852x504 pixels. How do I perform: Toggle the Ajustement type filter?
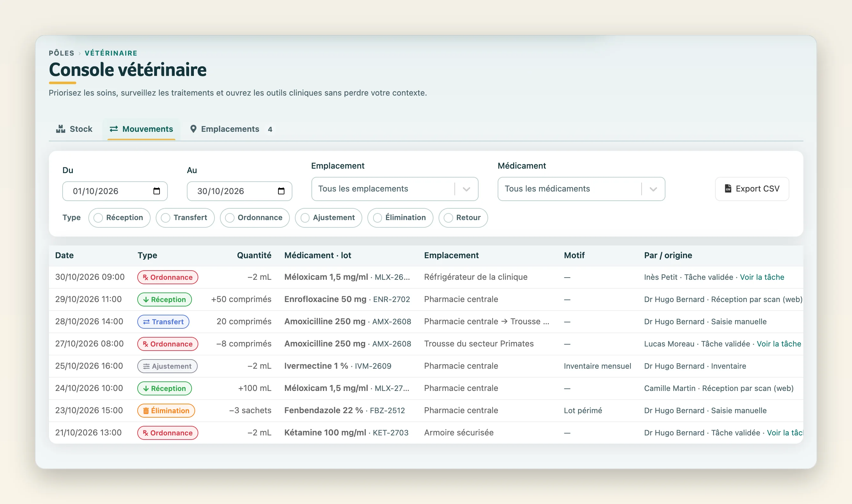pos(328,218)
